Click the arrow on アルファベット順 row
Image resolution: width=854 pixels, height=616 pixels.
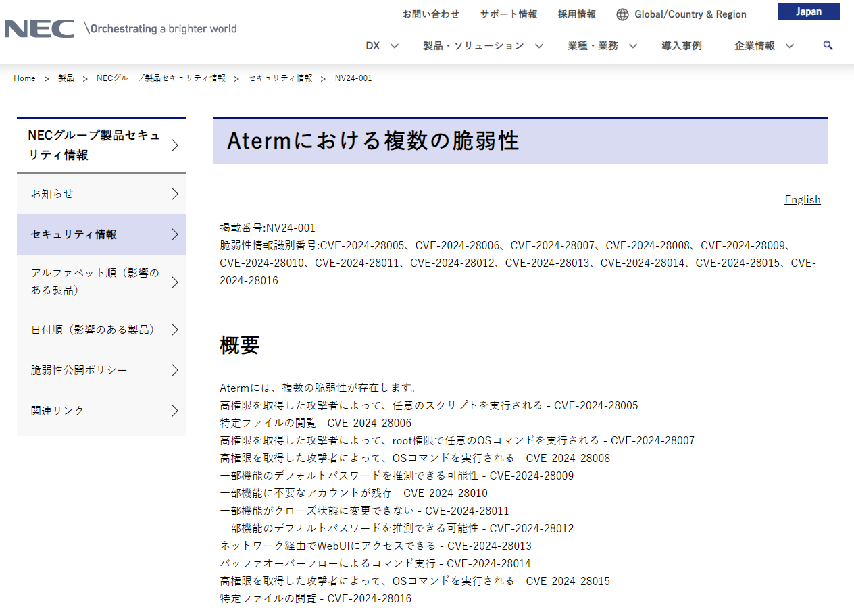point(175,282)
